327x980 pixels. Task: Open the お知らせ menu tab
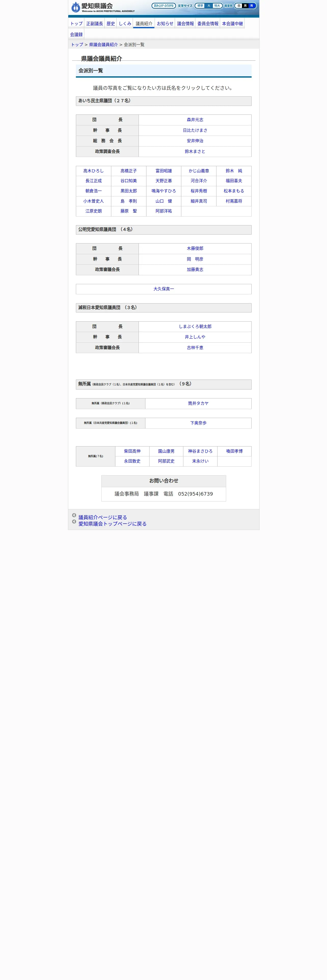click(165, 24)
